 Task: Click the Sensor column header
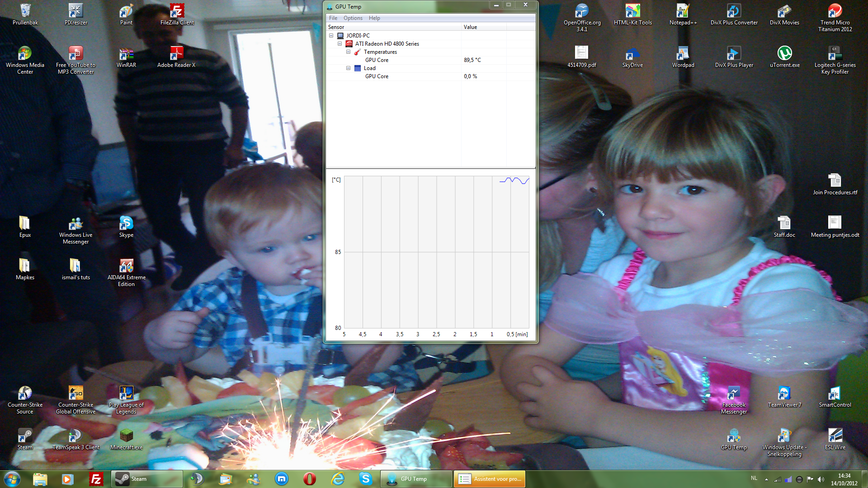tap(394, 27)
